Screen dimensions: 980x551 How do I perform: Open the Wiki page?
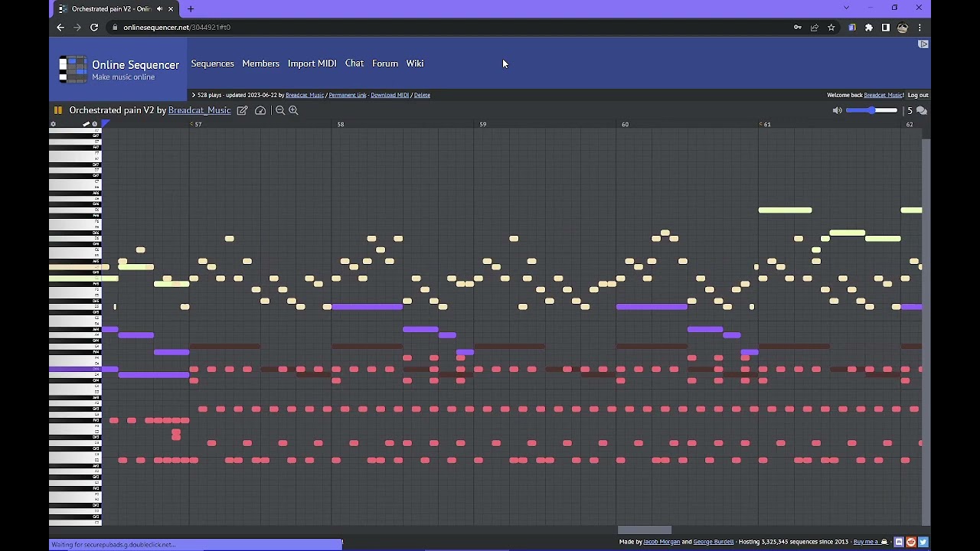click(415, 64)
